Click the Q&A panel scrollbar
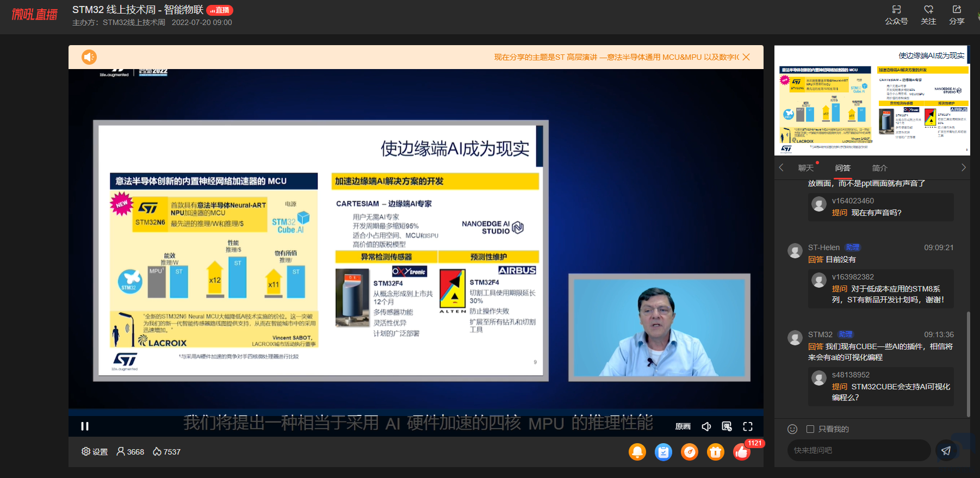The width and height of the screenshot is (980, 478). [x=968, y=364]
